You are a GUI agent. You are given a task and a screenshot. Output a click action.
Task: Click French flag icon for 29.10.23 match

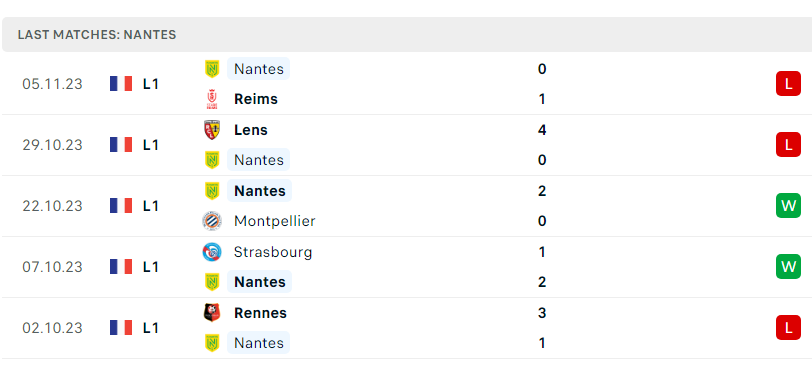tap(121, 145)
